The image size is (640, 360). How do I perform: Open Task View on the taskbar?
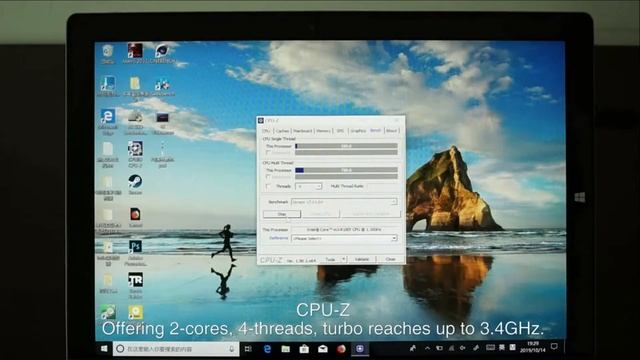(x=248, y=349)
